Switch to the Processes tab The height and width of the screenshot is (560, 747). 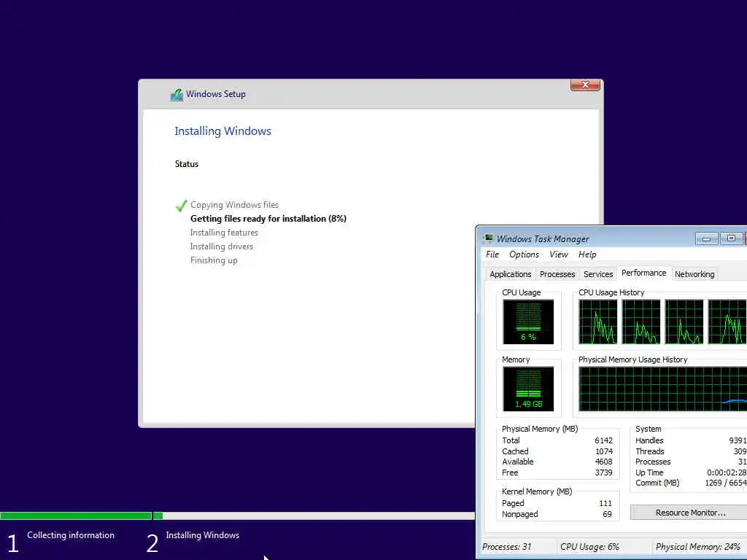(x=557, y=274)
